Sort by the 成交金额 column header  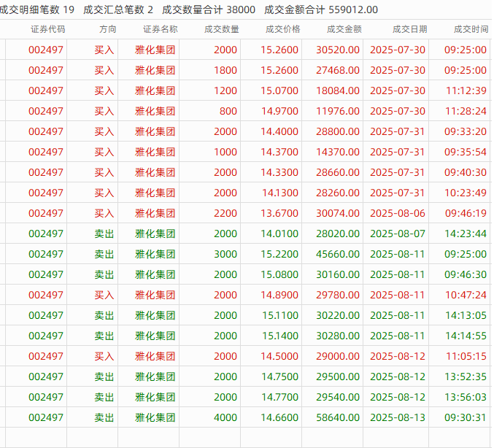[x=344, y=29]
